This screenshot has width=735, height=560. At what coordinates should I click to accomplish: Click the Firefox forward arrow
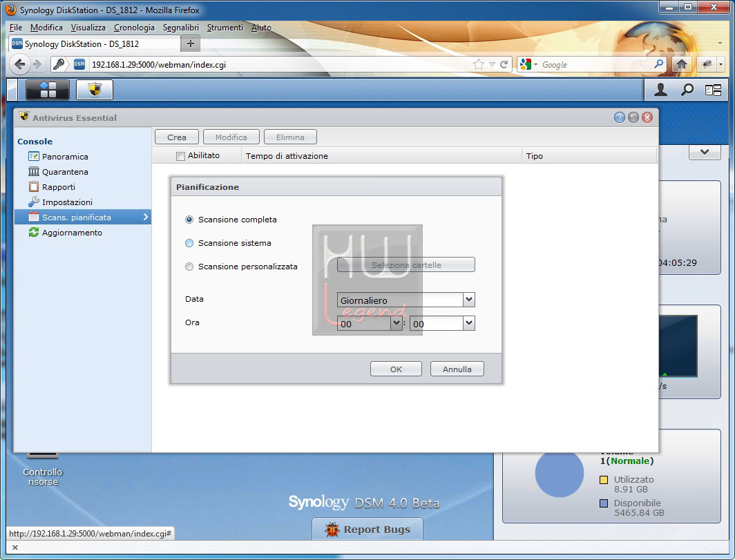point(37,64)
